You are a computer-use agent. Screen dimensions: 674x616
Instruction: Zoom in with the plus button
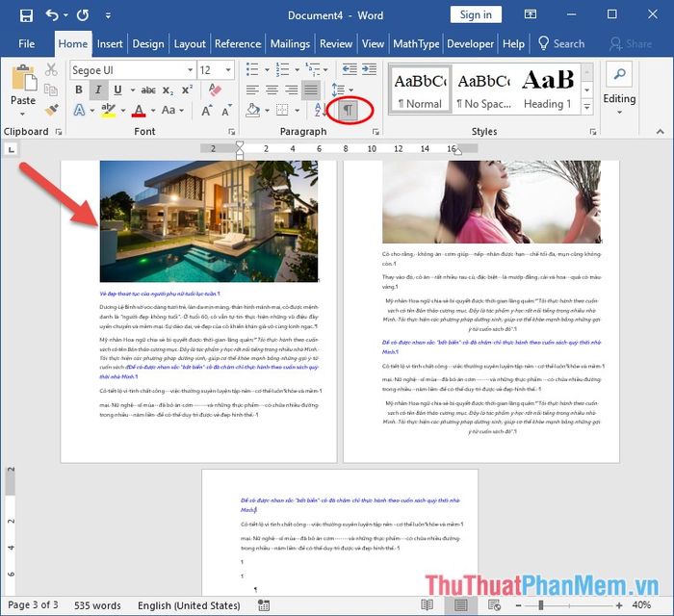[x=619, y=605]
